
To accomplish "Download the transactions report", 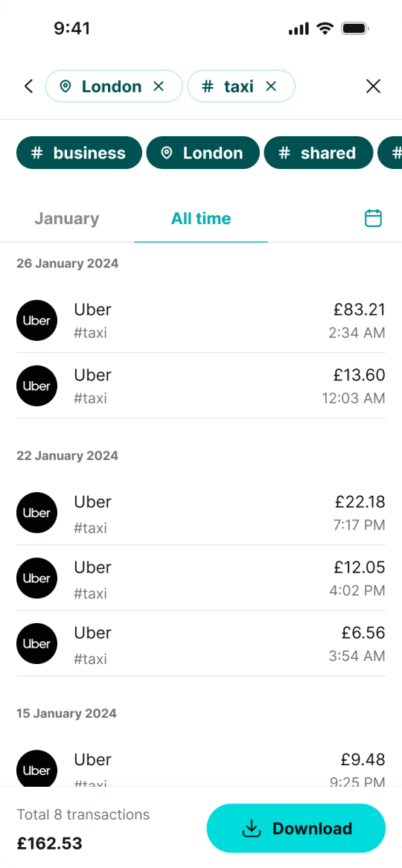I will [x=296, y=828].
